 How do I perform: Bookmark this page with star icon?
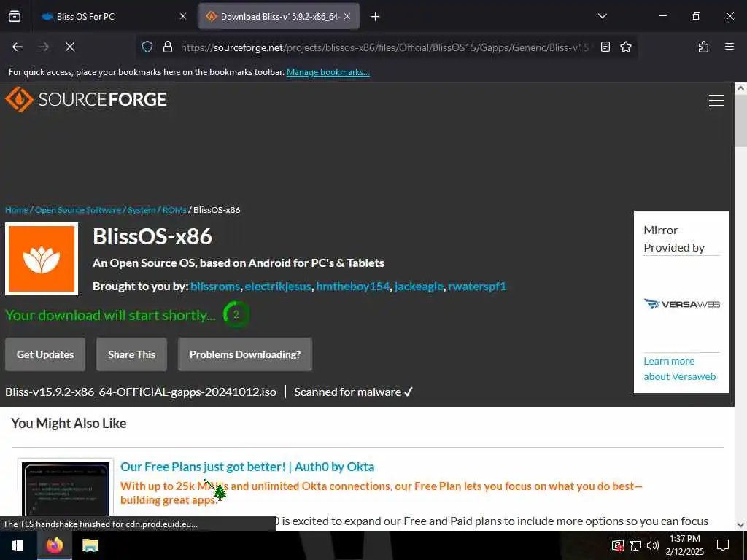coord(625,47)
